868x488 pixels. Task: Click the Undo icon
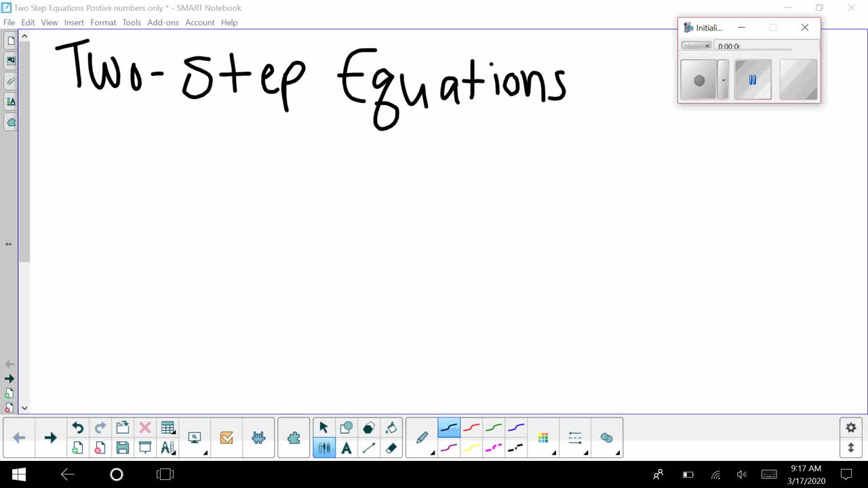[77, 427]
